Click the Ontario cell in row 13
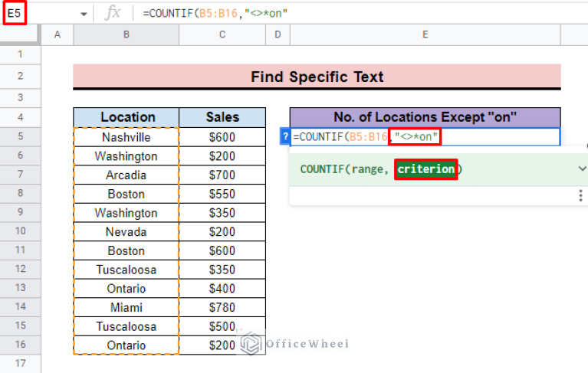588x373 pixels. tap(126, 288)
